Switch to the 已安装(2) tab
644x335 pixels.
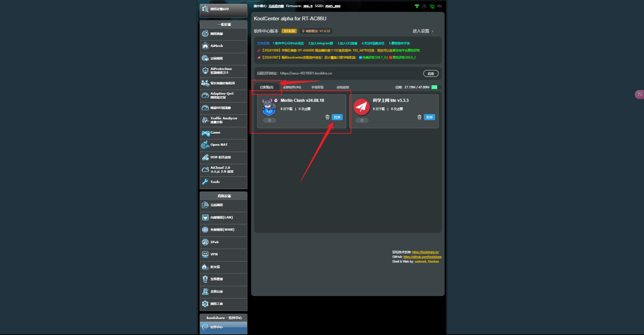(x=267, y=87)
